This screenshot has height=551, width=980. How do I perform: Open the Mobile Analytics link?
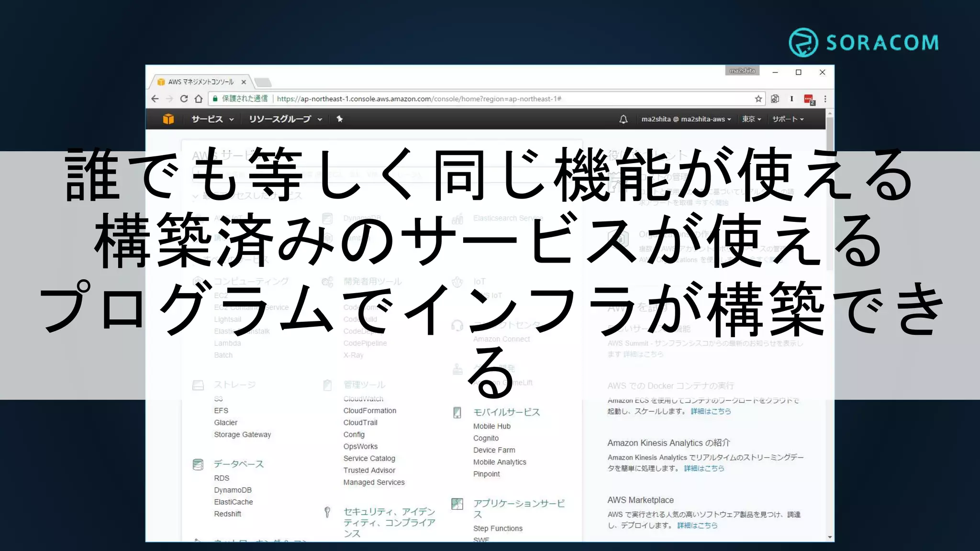point(500,463)
